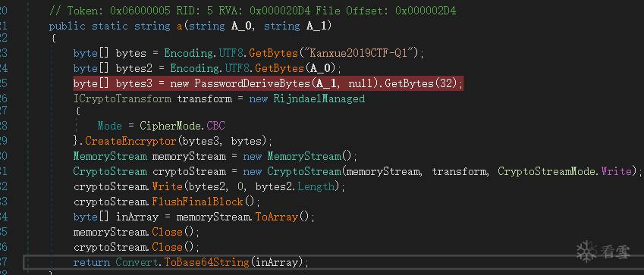Screen dimensions: 644x275
Task: Click the CreateEncryptor method call
Action: click(130, 141)
